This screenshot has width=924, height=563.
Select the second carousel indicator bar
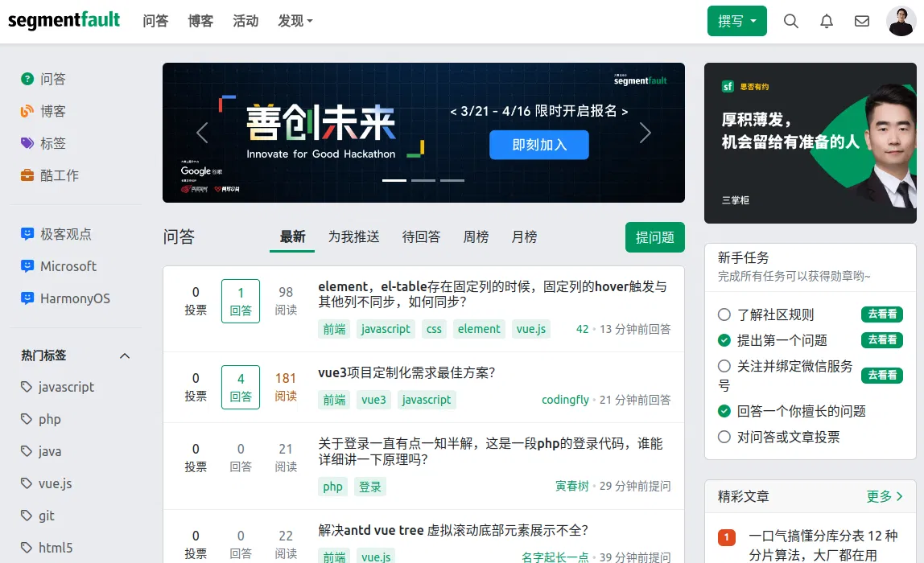tap(423, 180)
